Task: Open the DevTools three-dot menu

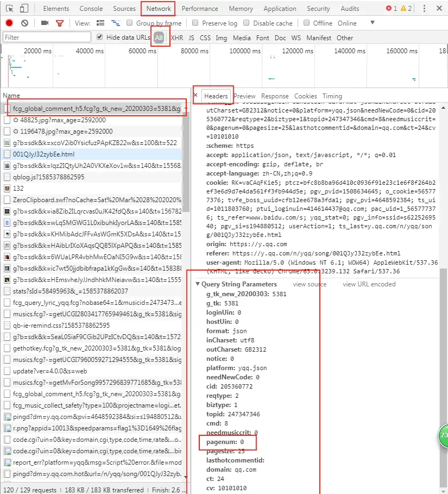Action: (424, 9)
